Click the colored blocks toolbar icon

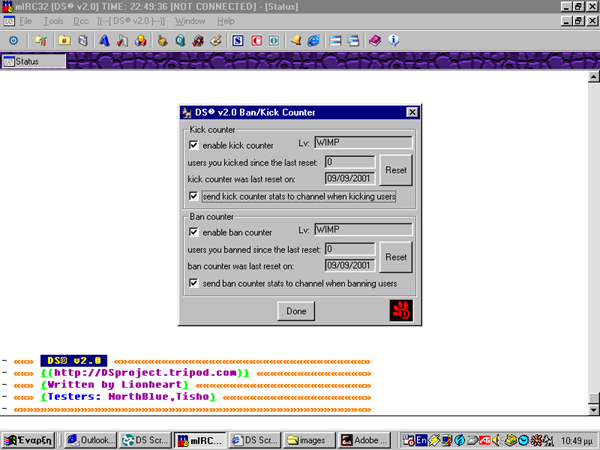pyautogui.click(x=140, y=40)
